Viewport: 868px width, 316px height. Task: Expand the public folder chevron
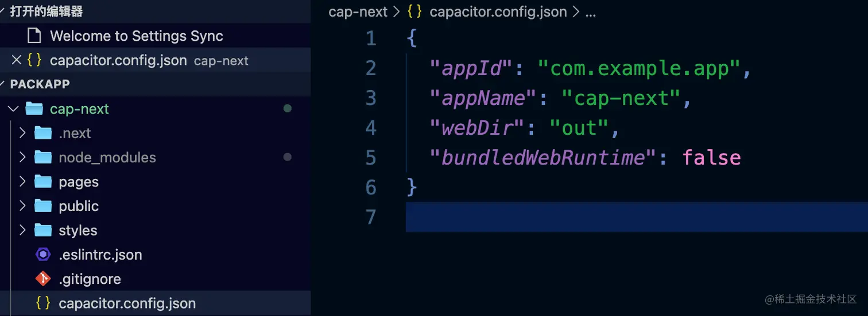click(x=22, y=206)
